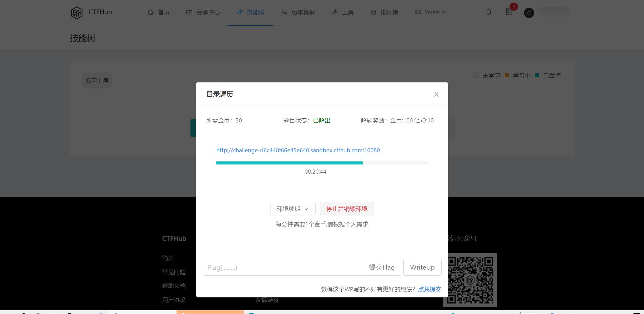The height and width of the screenshot is (314, 644).
Task: Click the 提交Flag button
Action: tap(382, 267)
